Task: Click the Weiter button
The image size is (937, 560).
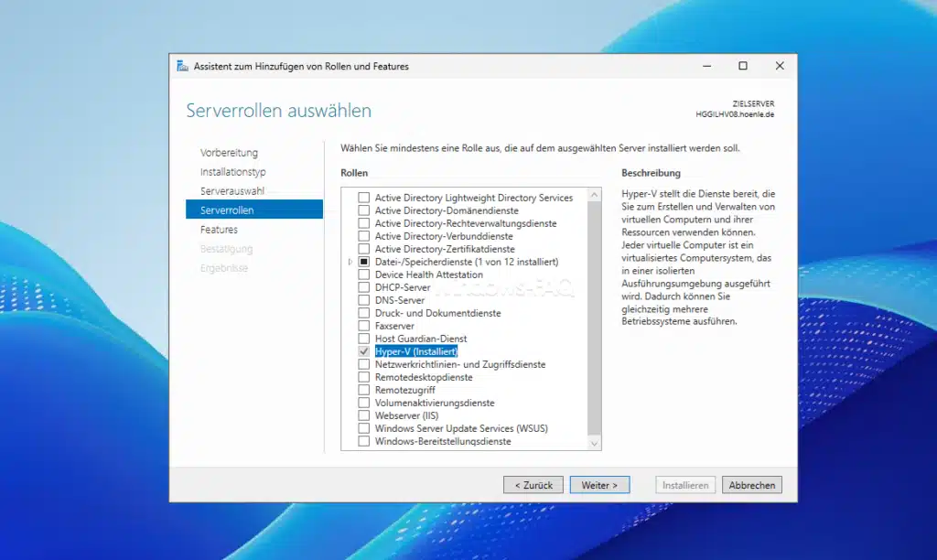Action: click(599, 484)
